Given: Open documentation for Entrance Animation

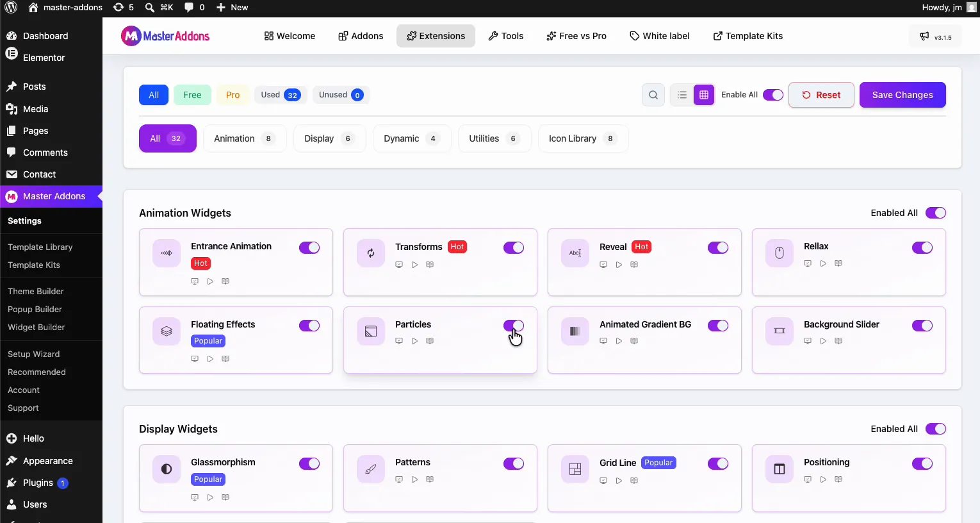Looking at the screenshot, I should [x=225, y=281].
